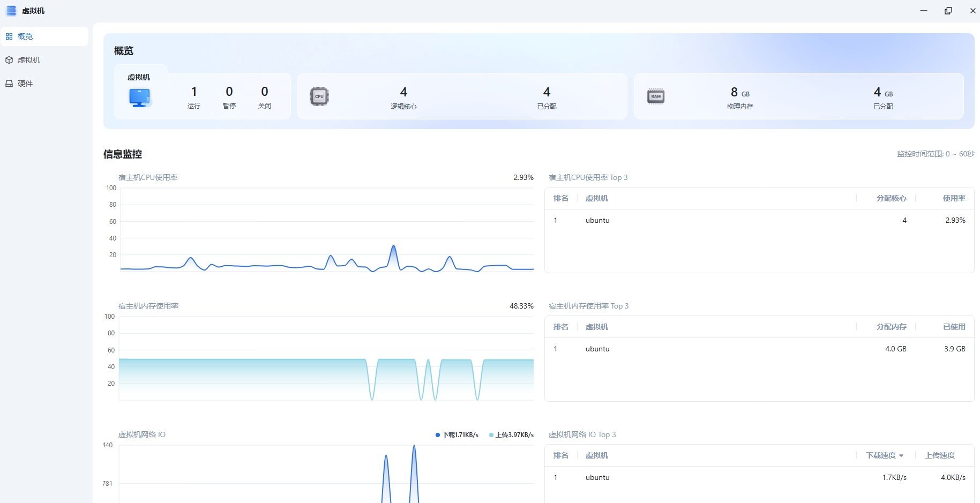Click the 概览 heading in the main panel
Viewport: 980px width, 503px height.
[124, 51]
